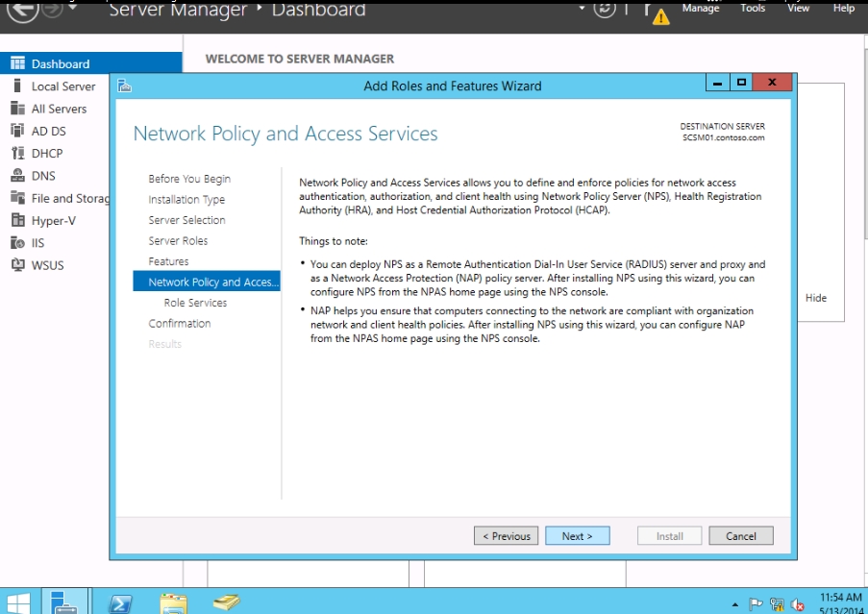Open the Manage menu
This screenshot has height=614, width=868.
701,9
